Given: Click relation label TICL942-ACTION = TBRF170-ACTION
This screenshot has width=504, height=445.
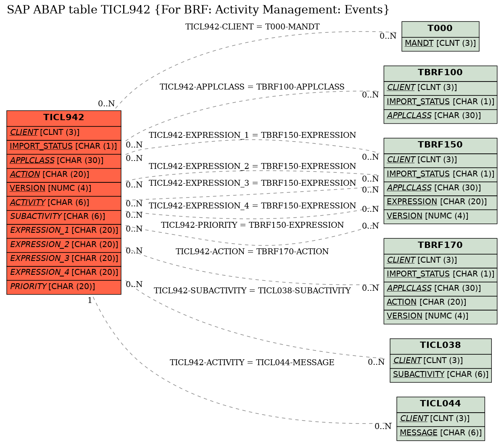Looking at the screenshot, I should tap(252, 252).
